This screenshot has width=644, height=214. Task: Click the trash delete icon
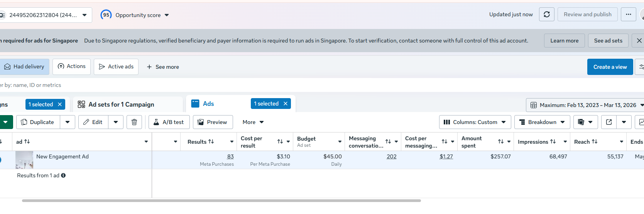[134, 122]
